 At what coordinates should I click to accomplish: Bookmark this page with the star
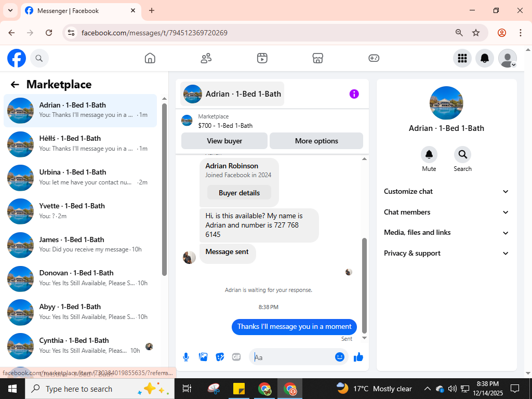[x=476, y=33]
